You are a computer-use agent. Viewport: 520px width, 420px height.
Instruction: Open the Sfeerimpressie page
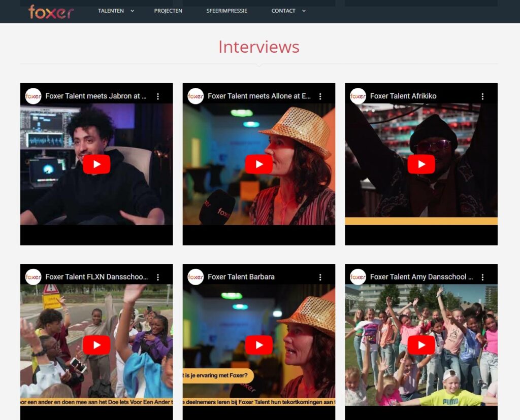tap(227, 11)
